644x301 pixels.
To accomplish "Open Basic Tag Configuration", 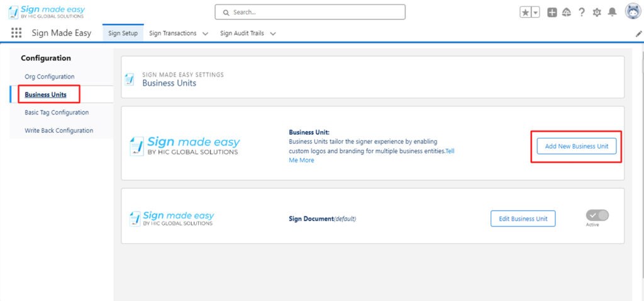I will click(57, 112).
